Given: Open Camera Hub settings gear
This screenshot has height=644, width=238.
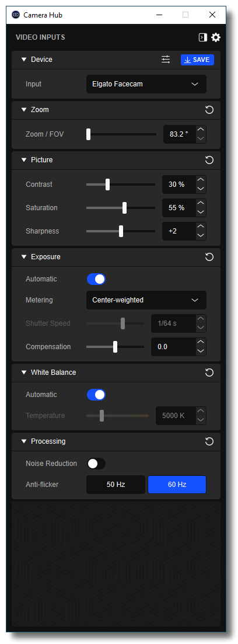Looking at the screenshot, I should point(216,37).
